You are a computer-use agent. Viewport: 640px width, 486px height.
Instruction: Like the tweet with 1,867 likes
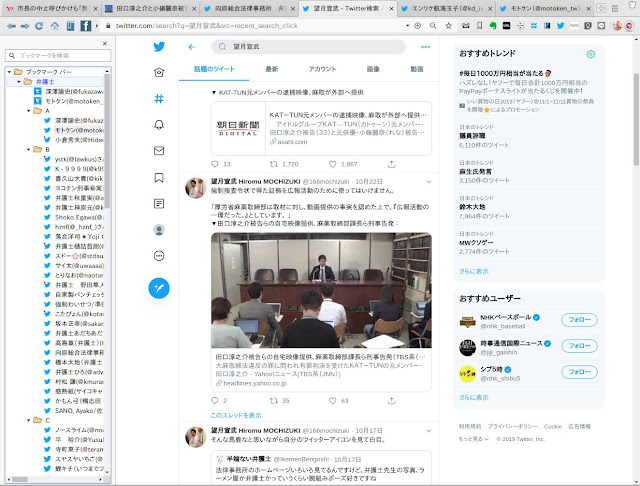click(333, 164)
